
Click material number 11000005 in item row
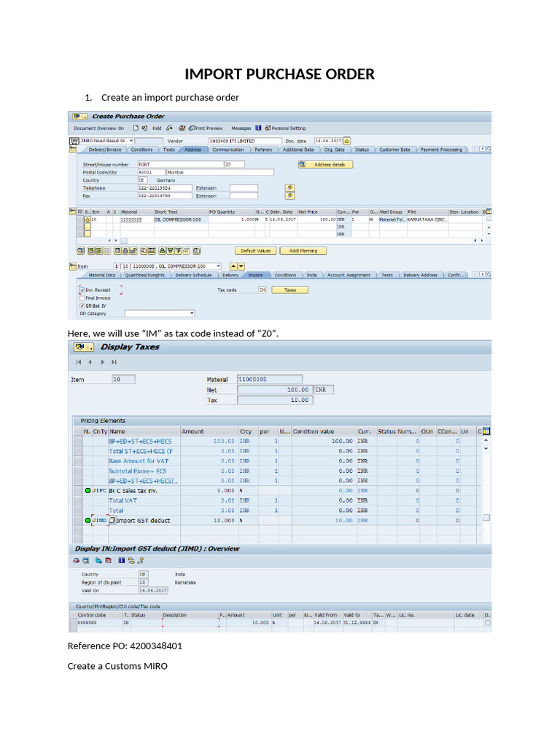click(131, 220)
